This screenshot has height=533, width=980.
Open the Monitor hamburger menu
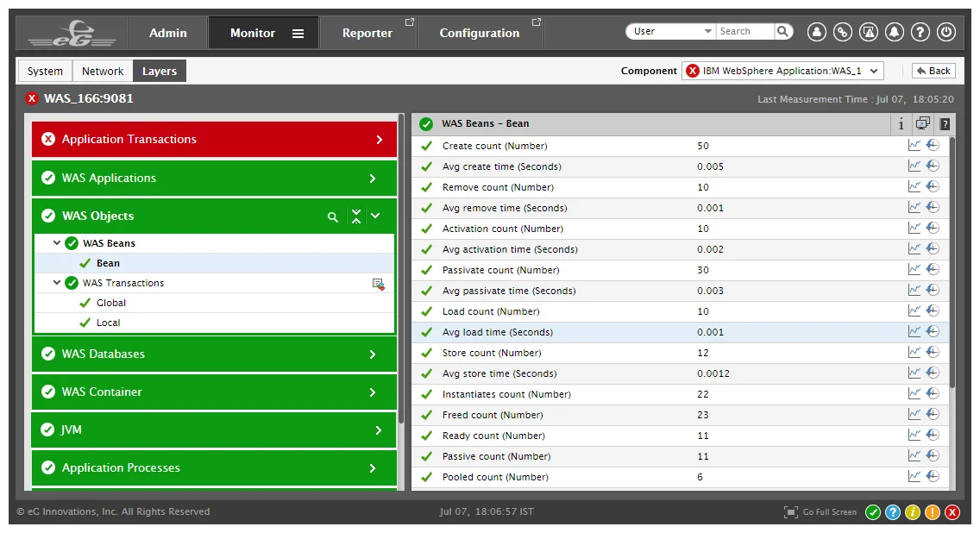tap(298, 34)
